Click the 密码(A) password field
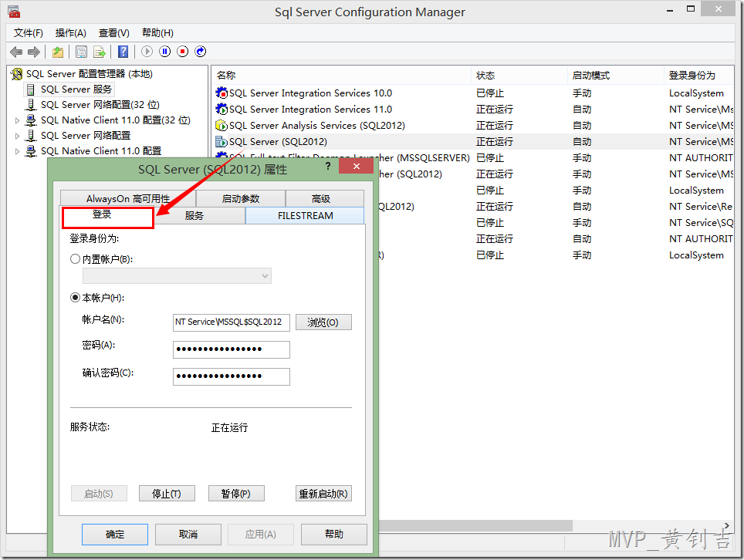 click(231, 349)
